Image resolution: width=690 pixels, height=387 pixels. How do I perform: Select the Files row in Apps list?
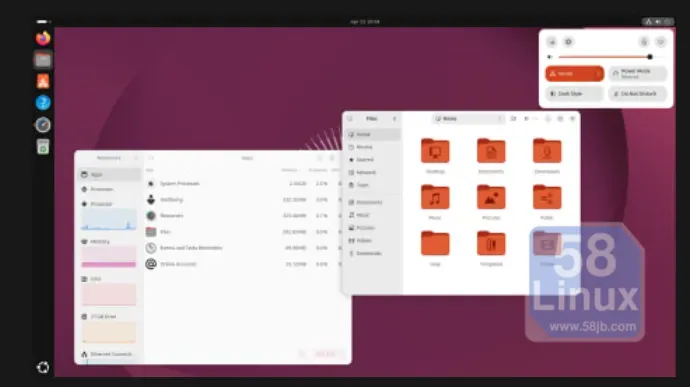pos(243,232)
